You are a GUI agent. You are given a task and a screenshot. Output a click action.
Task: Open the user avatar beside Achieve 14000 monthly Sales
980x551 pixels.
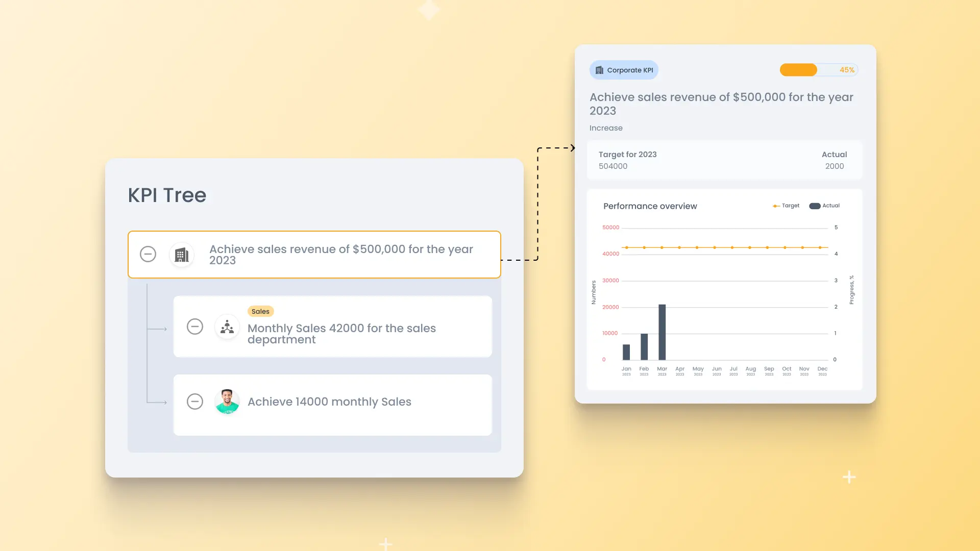click(227, 402)
